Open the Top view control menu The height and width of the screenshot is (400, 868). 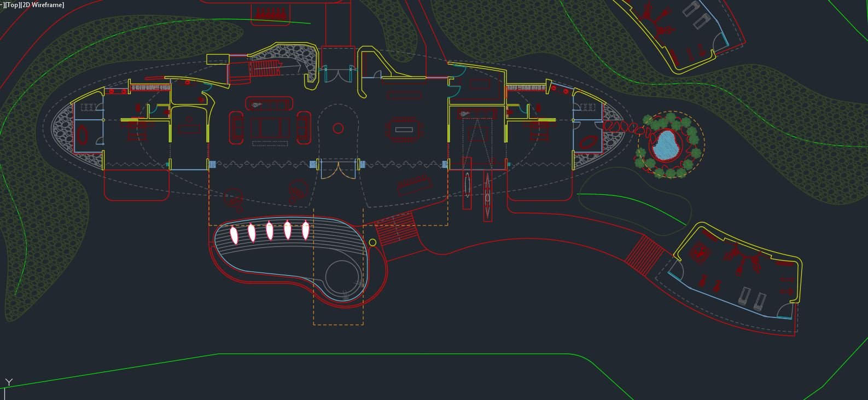(x=11, y=5)
